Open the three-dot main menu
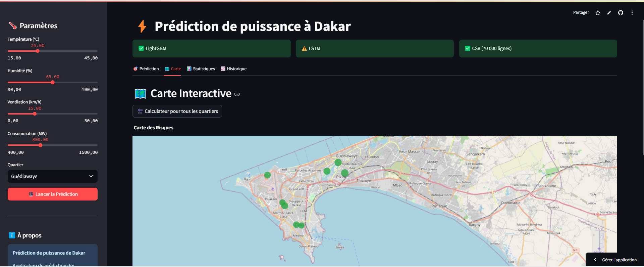 coord(632,13)
